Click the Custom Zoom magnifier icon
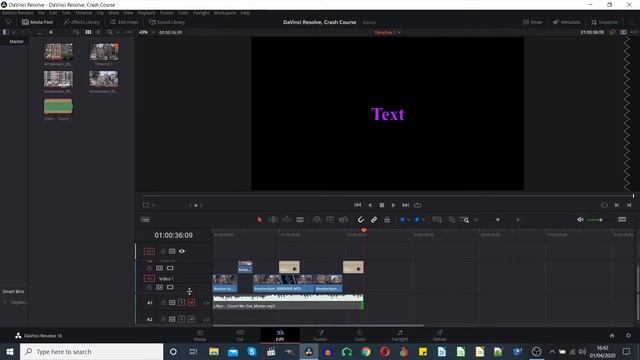 (x=464, y=220)
